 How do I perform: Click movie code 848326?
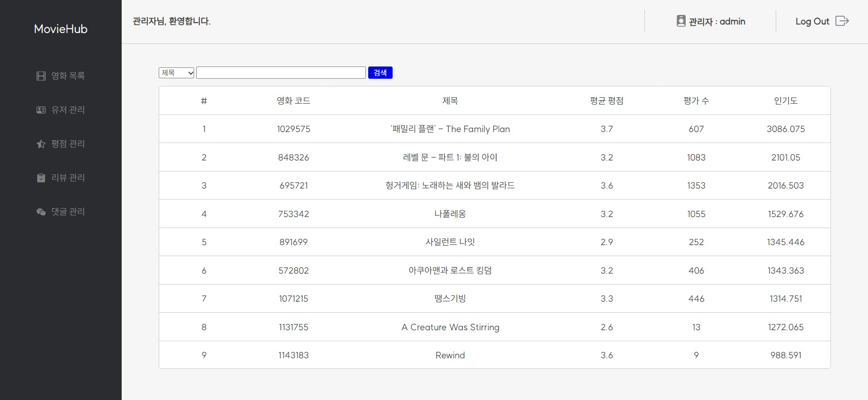pyautogui.click(x=294, y=157)
